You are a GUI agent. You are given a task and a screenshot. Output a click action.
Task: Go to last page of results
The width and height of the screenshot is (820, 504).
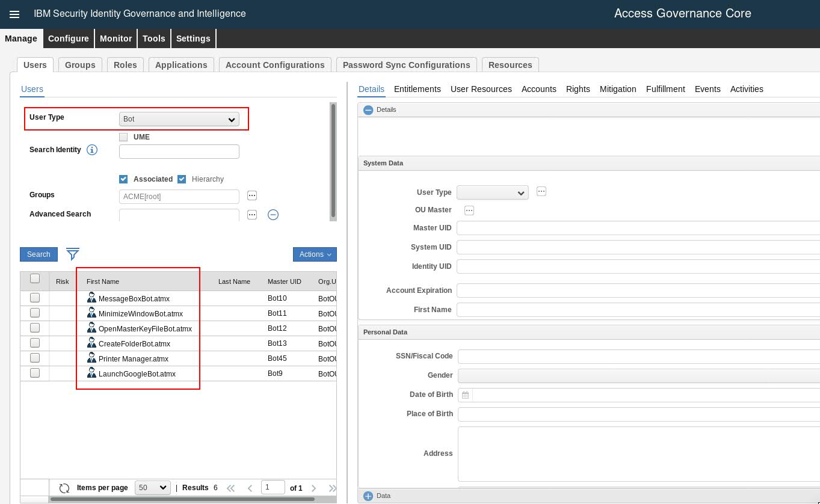click(x=331, y=488)
